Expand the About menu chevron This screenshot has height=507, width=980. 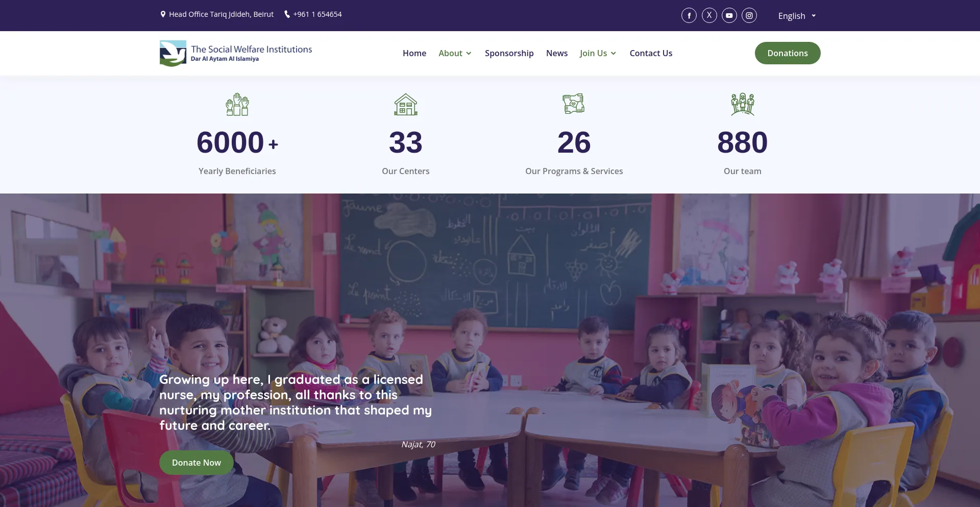pos(469,53)
